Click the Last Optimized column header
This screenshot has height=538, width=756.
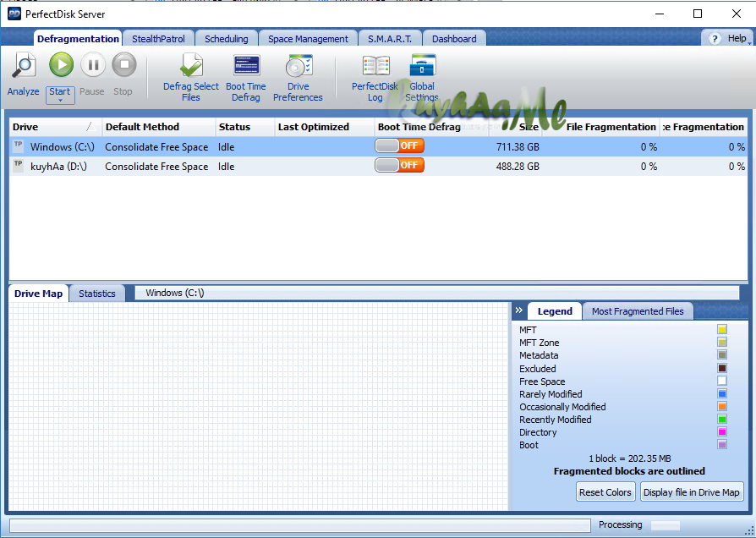tap(325, 127)
